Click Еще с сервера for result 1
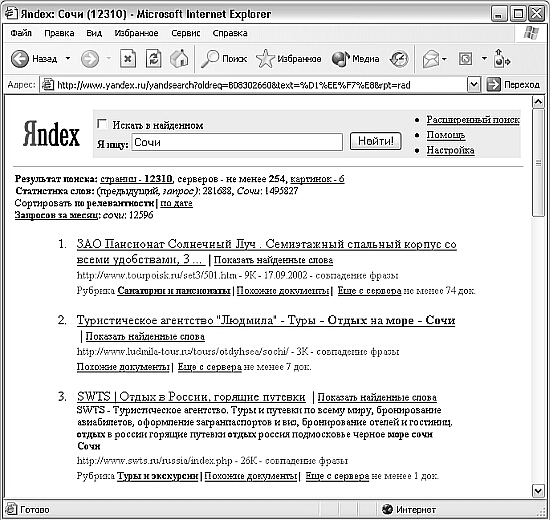 tap(369, 291)
